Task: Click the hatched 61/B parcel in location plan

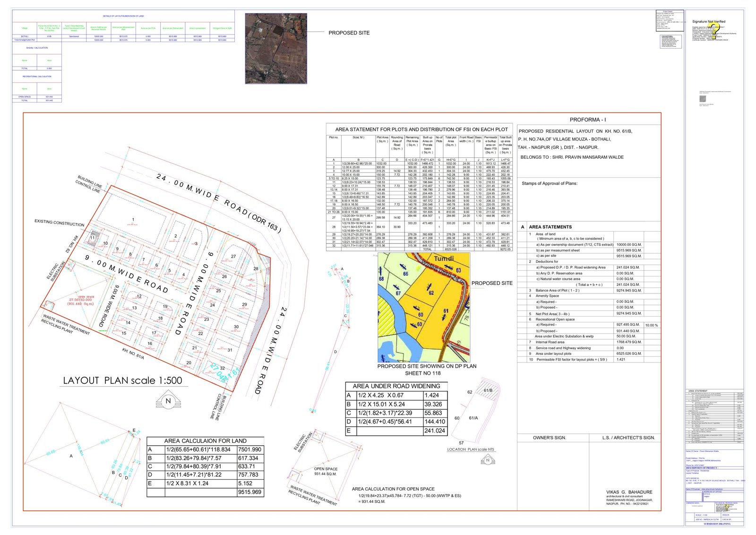Action: tap(486, 387)
